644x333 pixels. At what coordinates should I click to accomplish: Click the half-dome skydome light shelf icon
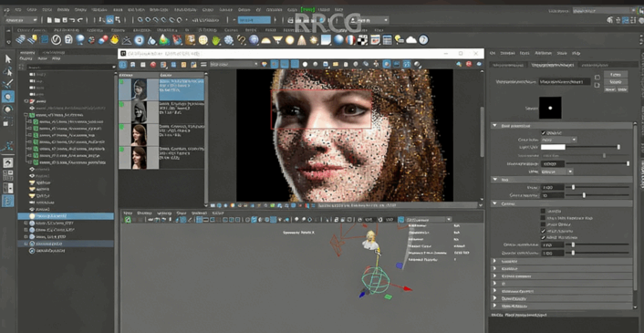coord(266,40)
